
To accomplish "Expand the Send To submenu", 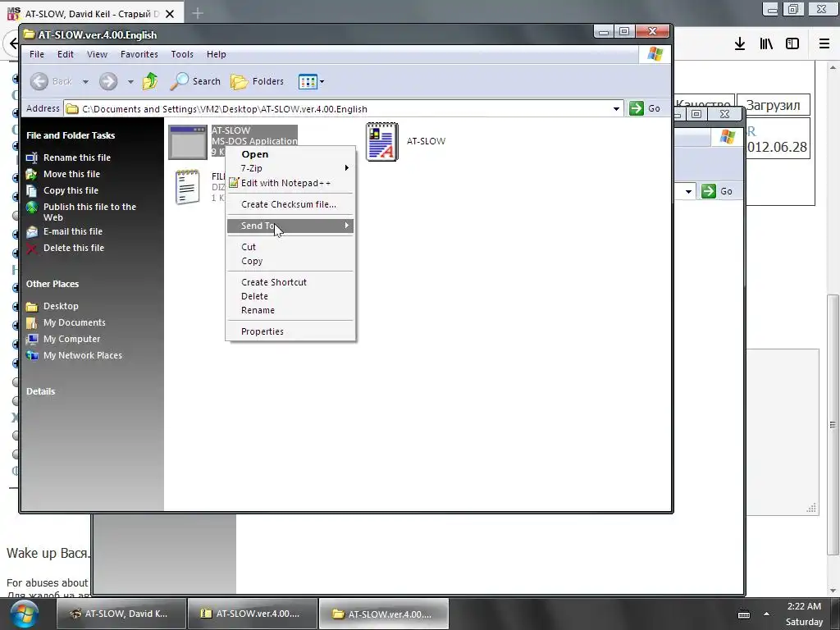I will click(x=290, y=226).
